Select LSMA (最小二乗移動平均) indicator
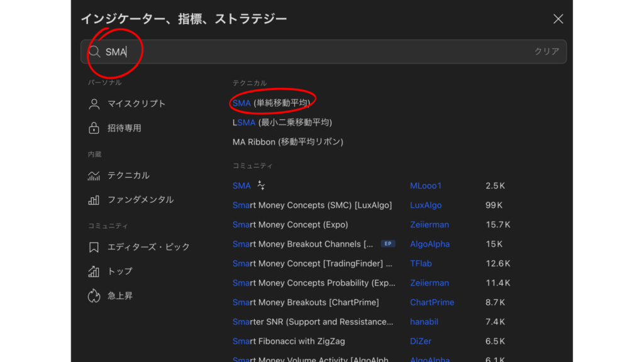This screenshot has height=362, width=644. (282, 123)
